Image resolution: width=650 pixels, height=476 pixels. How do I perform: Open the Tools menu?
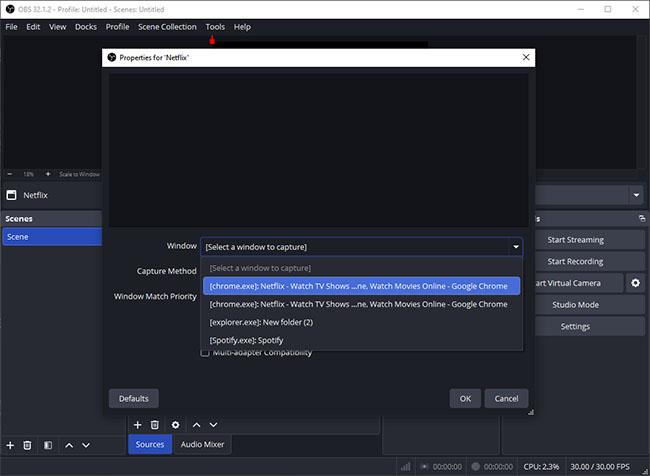pyautogui.click(x=215, y=27)
